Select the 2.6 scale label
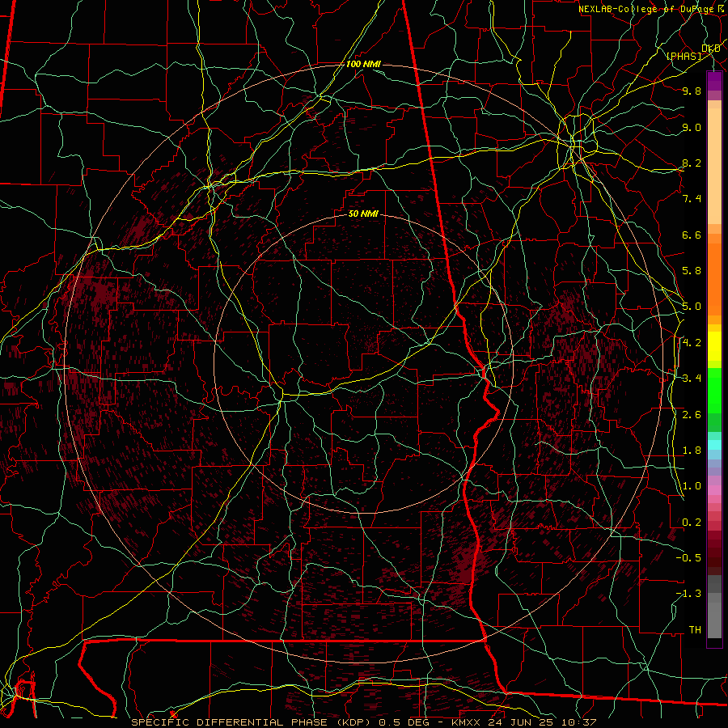The image size is (728, 728). tap(692, 415)
